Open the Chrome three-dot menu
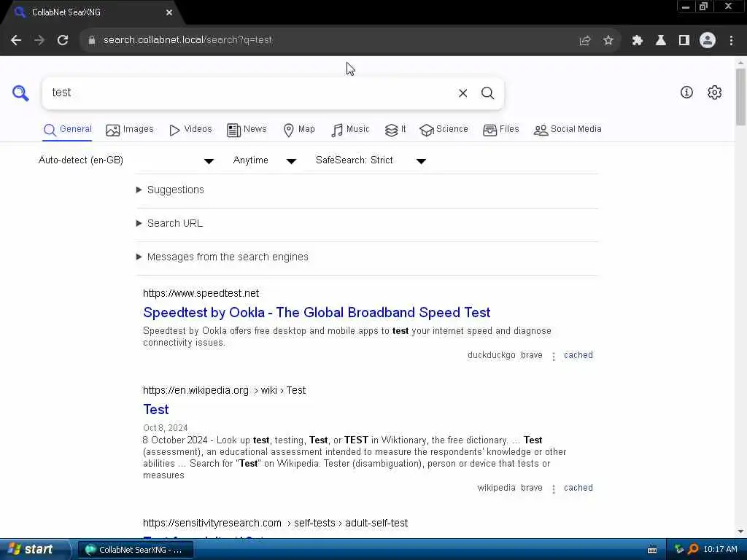The width and height of the screenshot is (747, 560). 731,41
